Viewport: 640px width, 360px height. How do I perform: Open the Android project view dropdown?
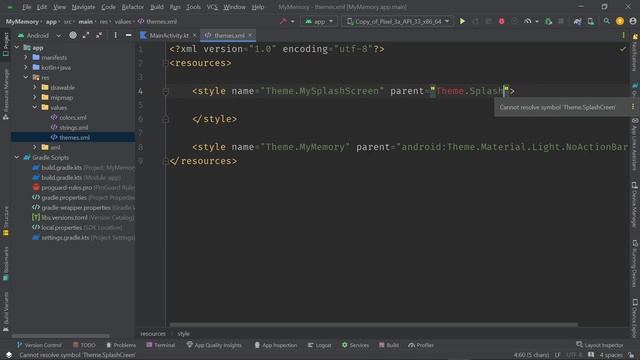click(x=39, y=36)
